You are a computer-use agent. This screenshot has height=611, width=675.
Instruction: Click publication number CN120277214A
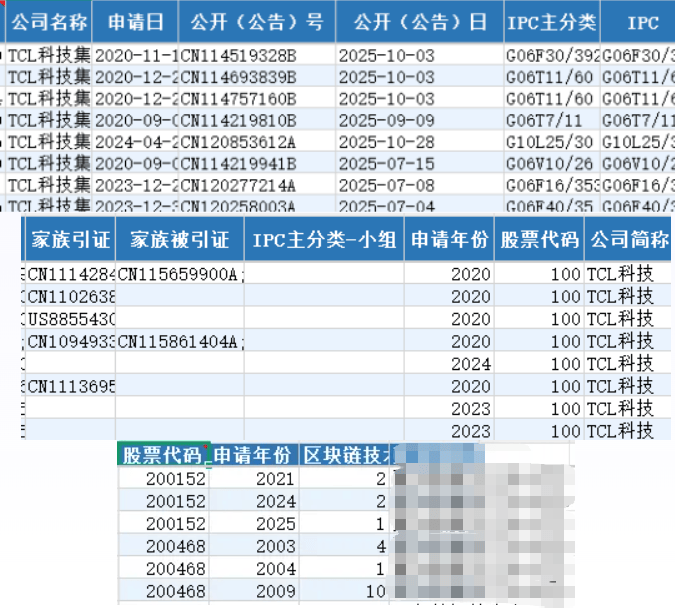click(257, 186)
